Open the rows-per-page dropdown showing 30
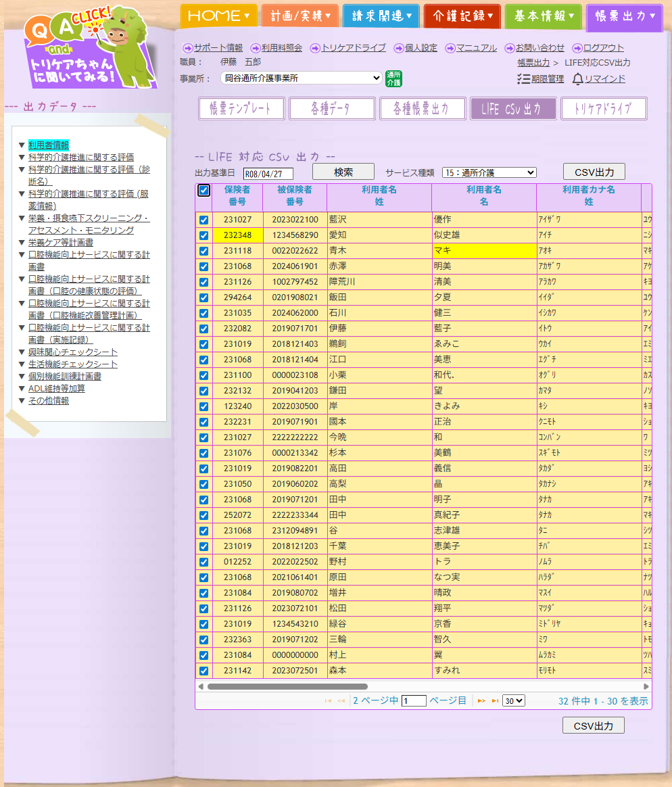This screenshot has width=672, height=787. pyautogui.click(x=514, y=701)
